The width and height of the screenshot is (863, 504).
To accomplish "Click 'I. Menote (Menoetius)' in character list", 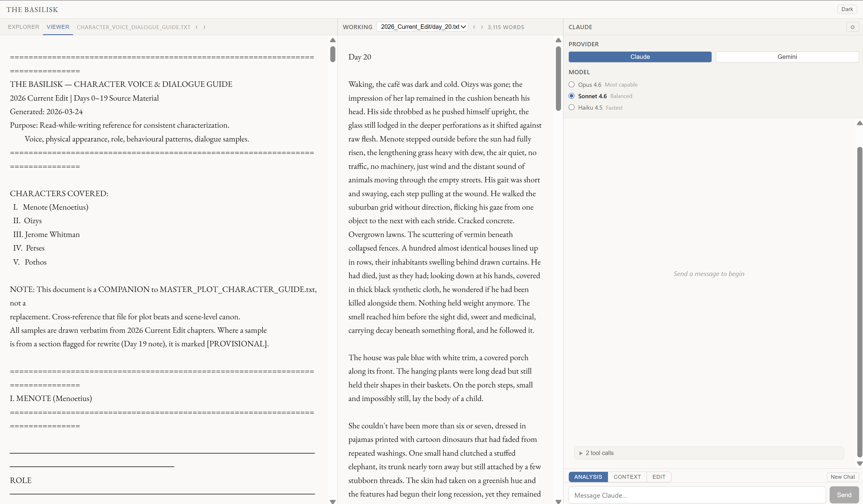I will point(51,207).
